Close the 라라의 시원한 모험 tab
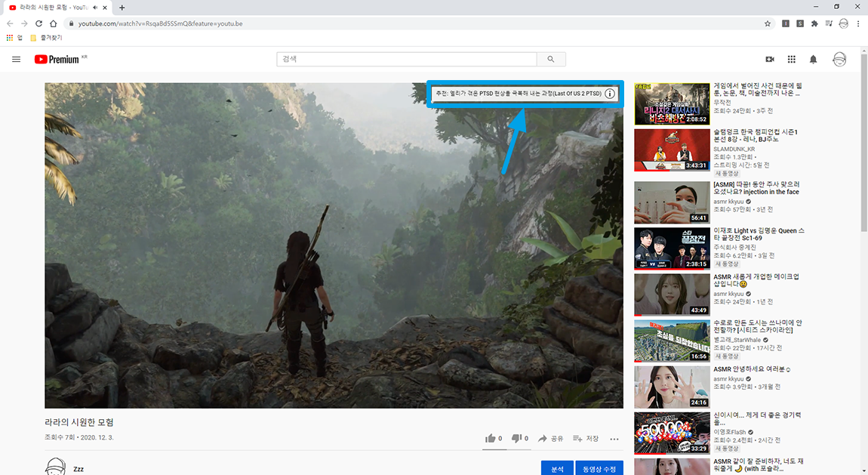 [x=105, y=8]
